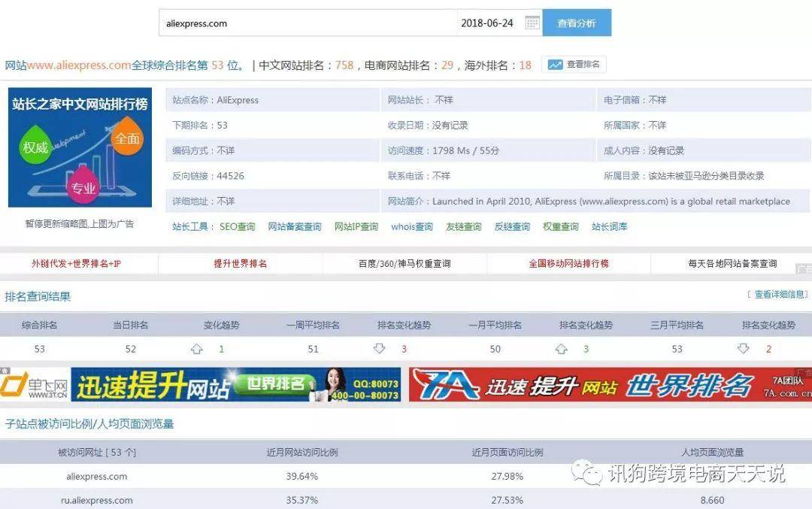Click the 排名查询结果 section heading
This screenshot has width=812, height=509.
tap(38, 297)
